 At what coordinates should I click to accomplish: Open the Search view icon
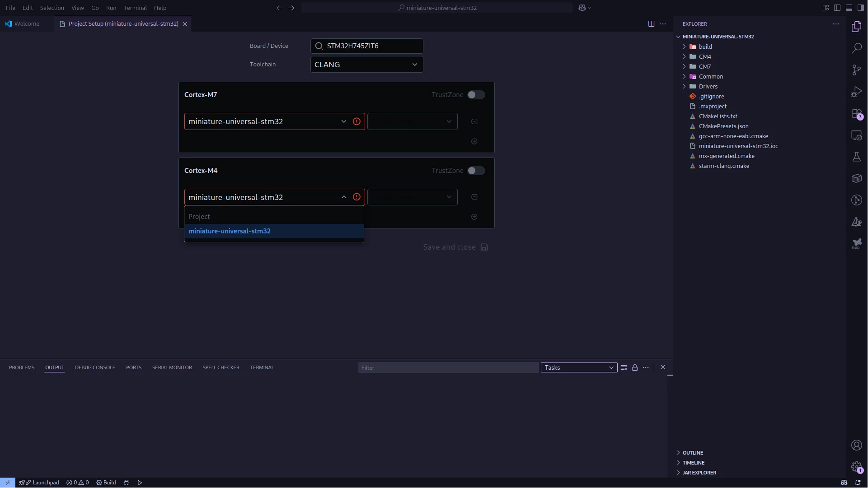pyautogui.click(x=856, y=48)
